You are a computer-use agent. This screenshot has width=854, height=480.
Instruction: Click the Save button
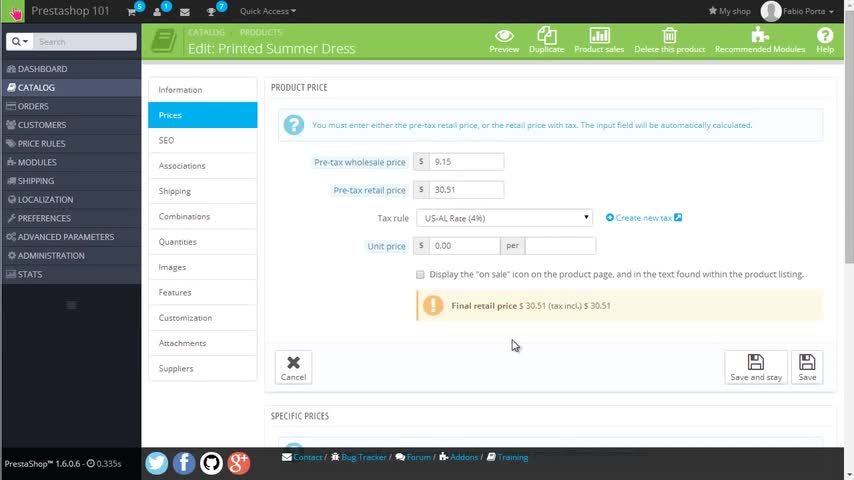point(807,367)
